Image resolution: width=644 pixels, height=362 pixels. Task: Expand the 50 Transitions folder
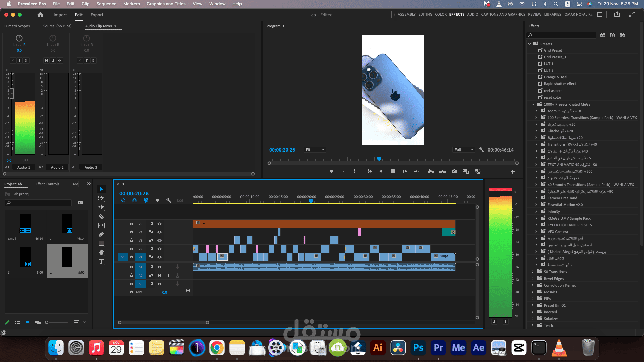tap(532, 272)
